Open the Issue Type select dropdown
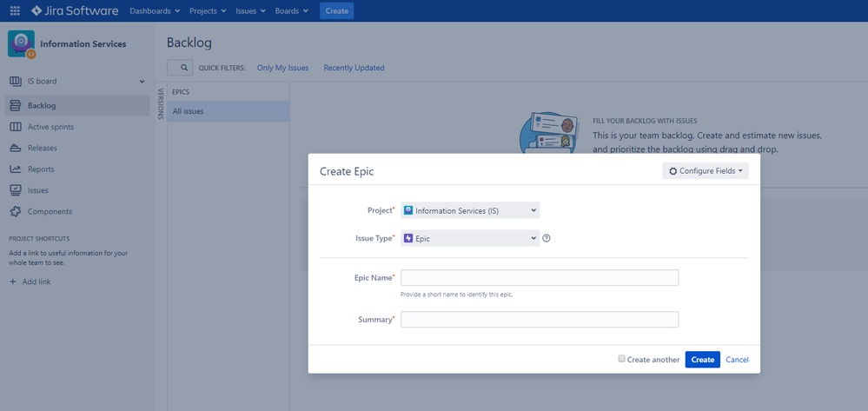 470,238
